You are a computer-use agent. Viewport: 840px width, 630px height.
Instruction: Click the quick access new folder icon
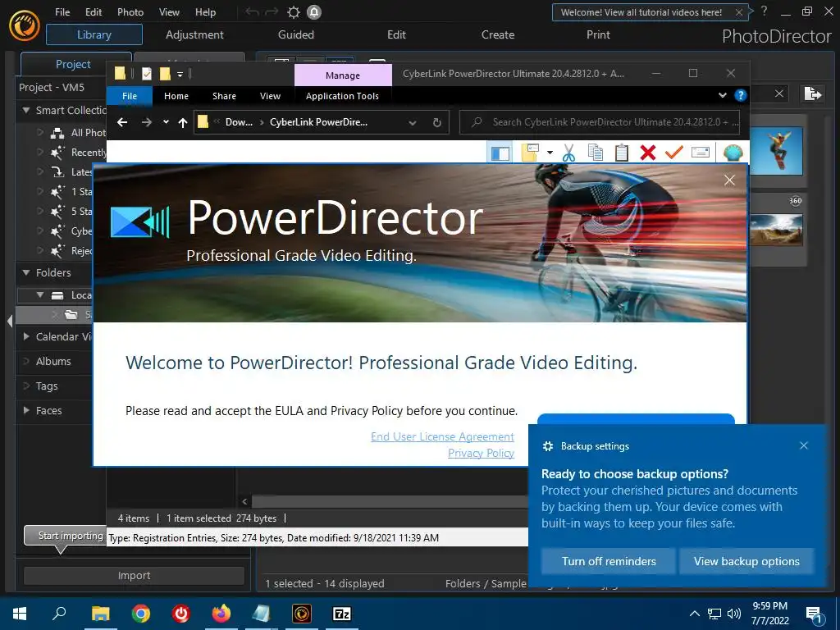pyautogui.click(x=165, y=73)
